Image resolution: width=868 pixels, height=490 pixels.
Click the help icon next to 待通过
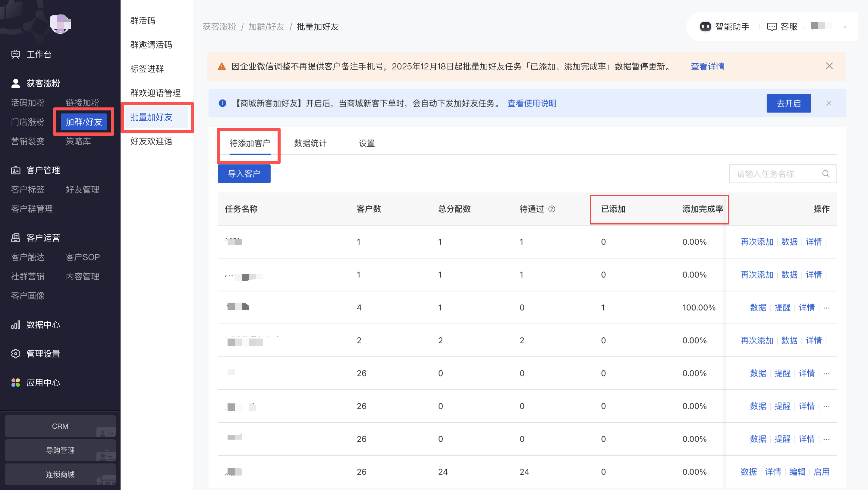tap(552, 209)
